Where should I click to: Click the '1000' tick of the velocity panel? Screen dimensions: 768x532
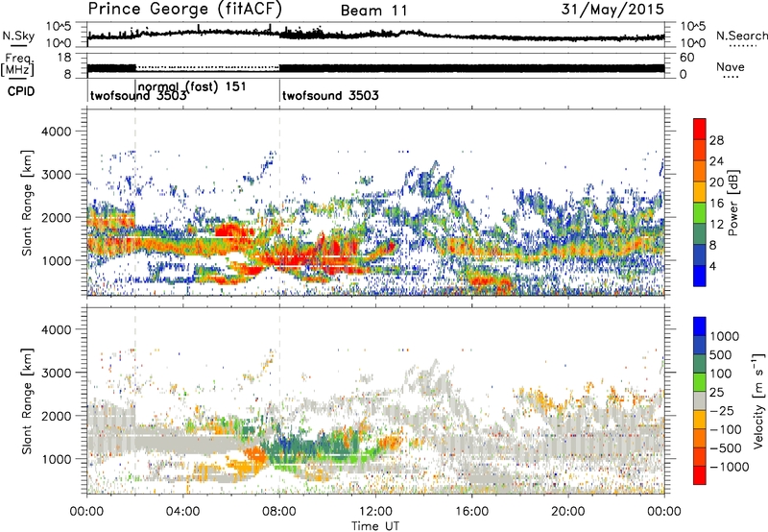tap(56, 459)
